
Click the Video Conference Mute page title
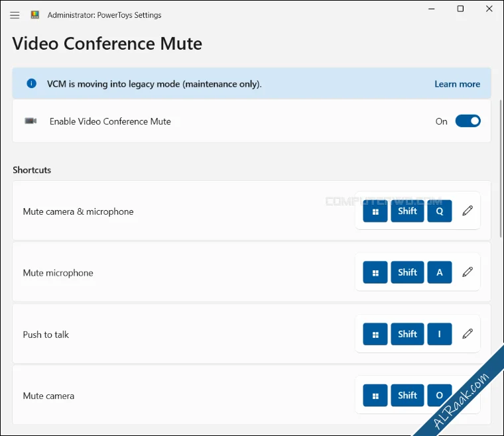(x=107, y=43)
